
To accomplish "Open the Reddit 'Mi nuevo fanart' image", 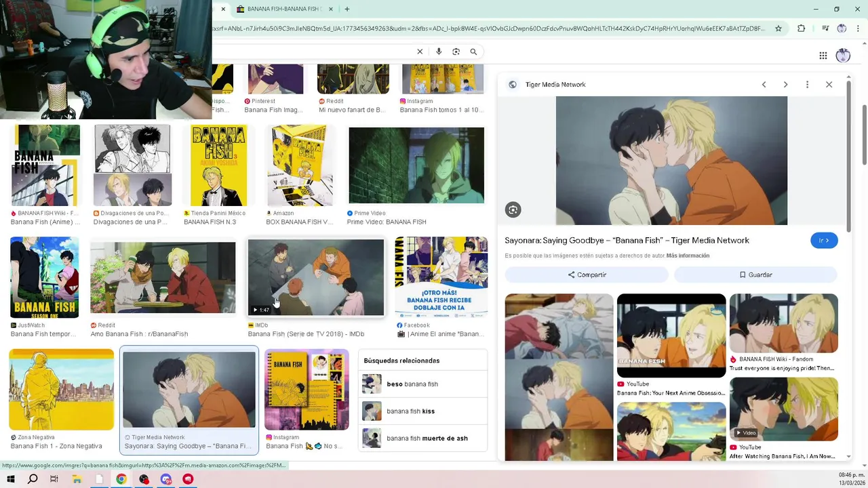I will coord(353,79).
